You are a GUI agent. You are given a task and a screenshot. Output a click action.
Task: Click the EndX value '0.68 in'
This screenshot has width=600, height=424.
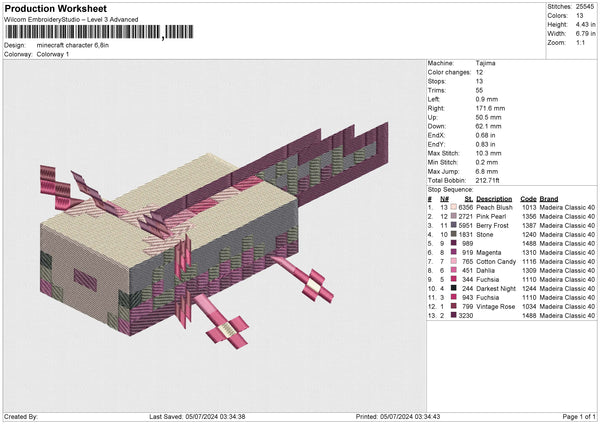click(x=485, y=135)
